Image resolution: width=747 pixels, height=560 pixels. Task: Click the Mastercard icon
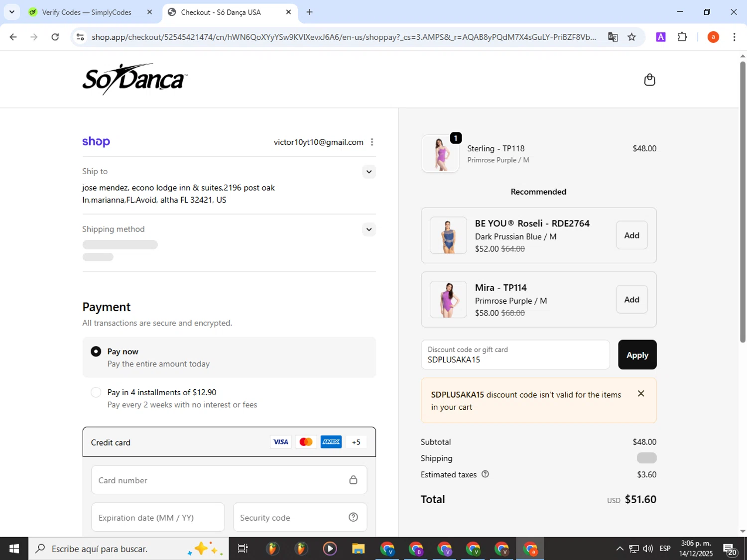[x=306, y=442]
